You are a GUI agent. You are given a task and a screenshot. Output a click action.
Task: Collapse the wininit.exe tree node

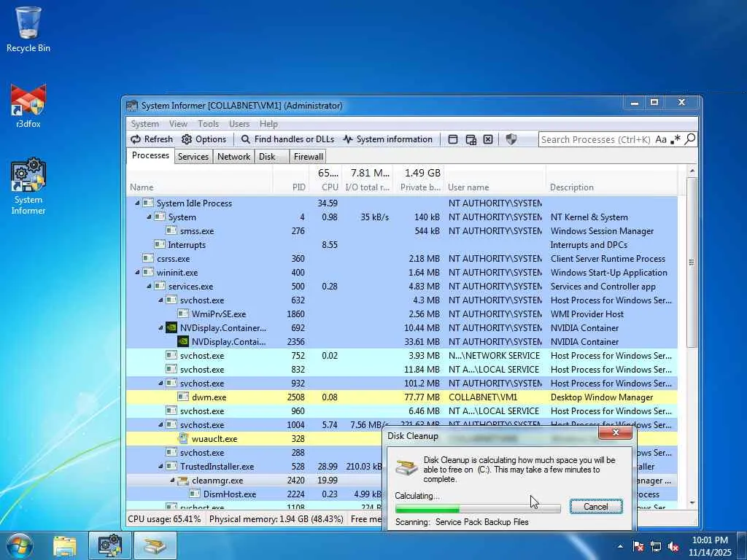[x=137, y=273]
